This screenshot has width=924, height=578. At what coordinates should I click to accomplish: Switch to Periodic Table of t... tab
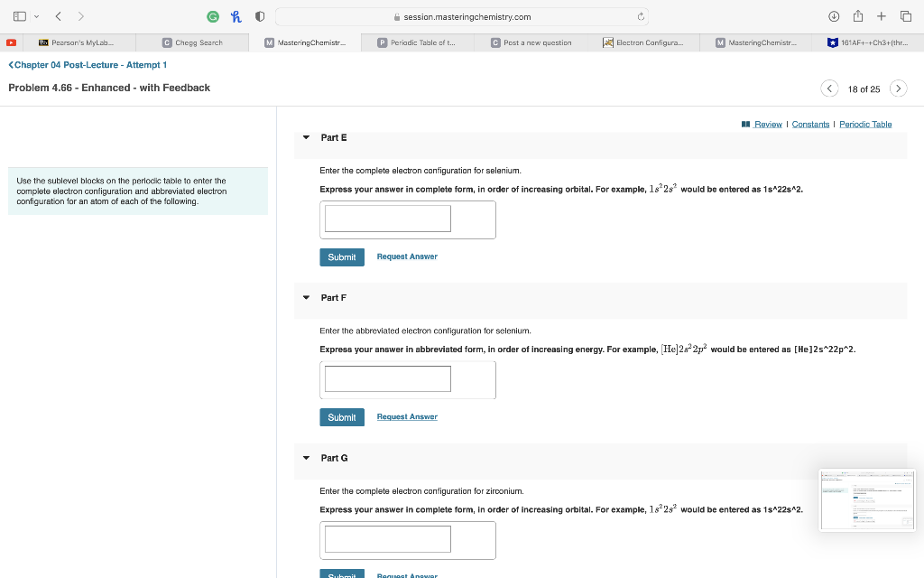tap(417, 42)
